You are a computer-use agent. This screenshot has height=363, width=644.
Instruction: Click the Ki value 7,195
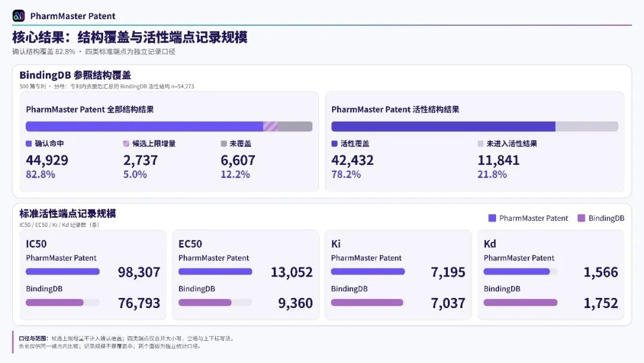tap(448, 272)
